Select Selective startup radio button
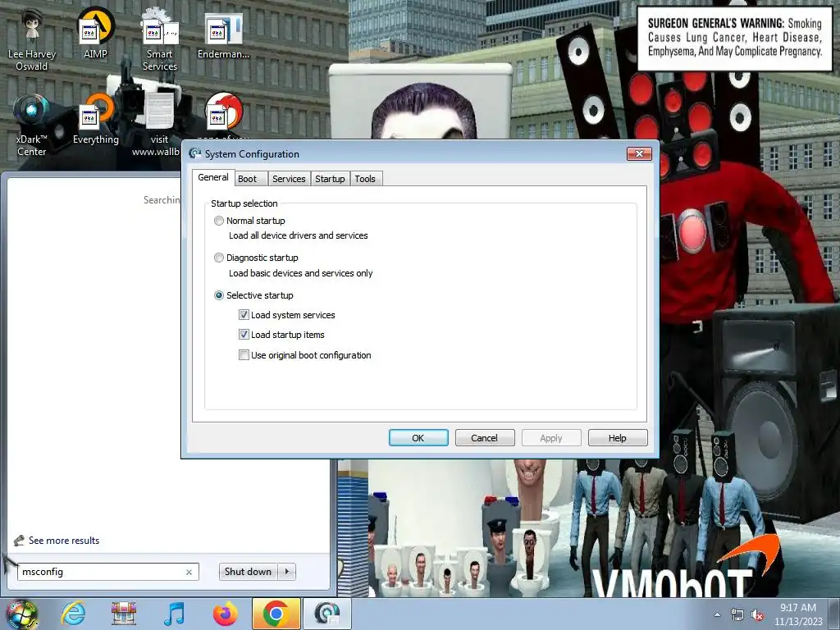This screenshot has width=840, height=630. coord(218,295)
